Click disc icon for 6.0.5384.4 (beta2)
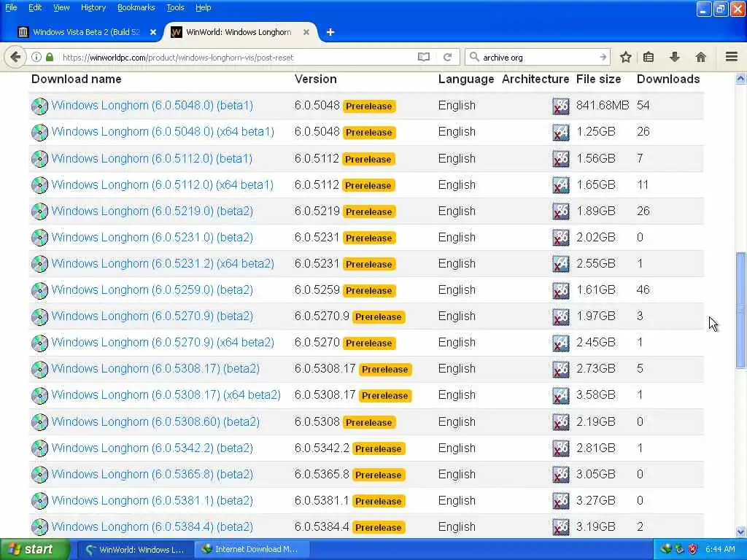The height and width of the screenshot is (560, 747). 39,527
